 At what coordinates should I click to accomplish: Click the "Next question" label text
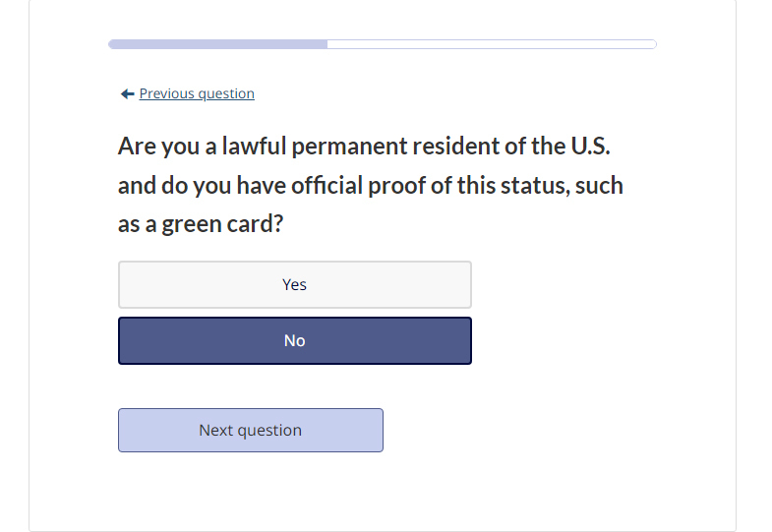click(x=250, y=431)
